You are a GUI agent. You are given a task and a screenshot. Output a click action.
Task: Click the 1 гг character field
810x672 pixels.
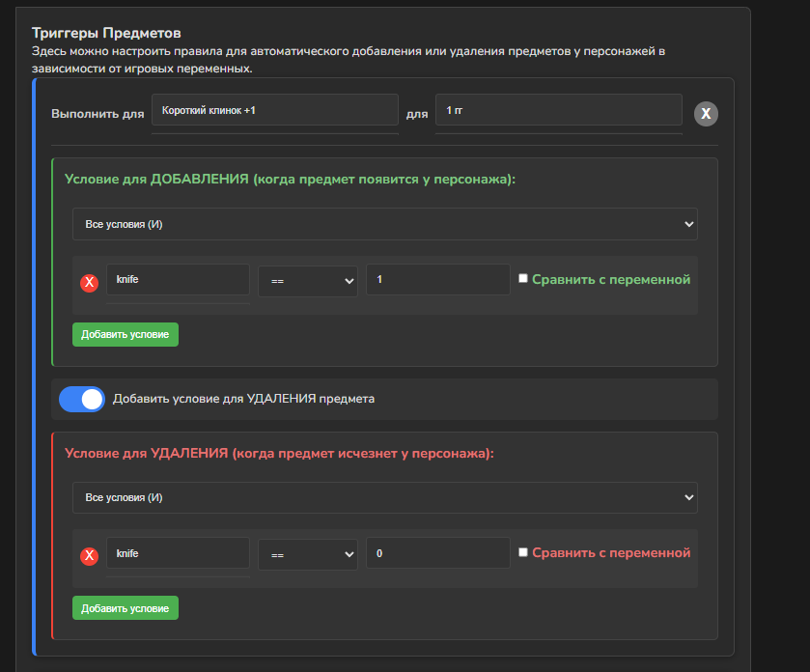tap(558, 110)
